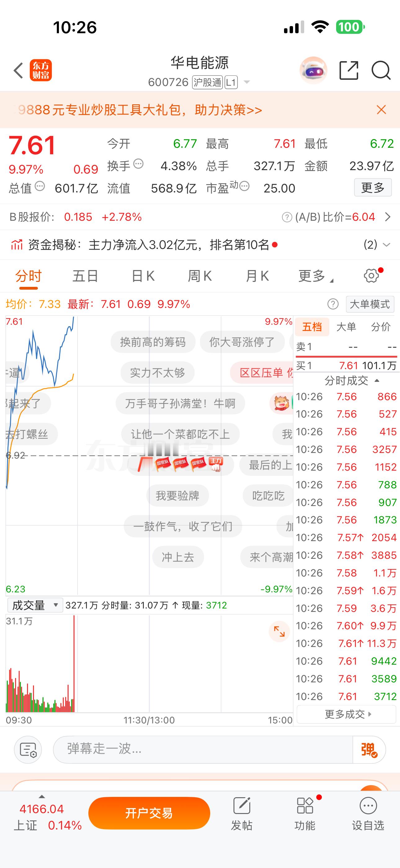Viewport: 400px width, 868px height.
Task: Open the 成交量 indicator dropdown
Action: [35, 605]
